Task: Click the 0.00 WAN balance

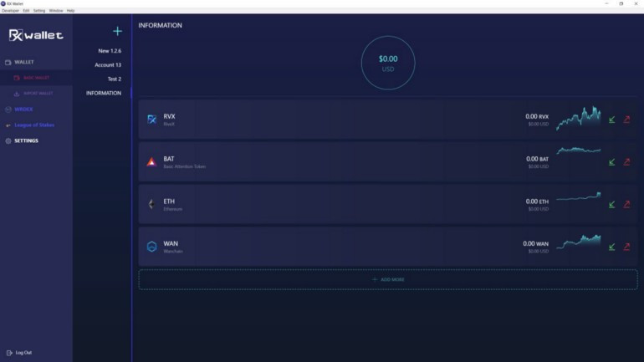Action: click(535, 244)
